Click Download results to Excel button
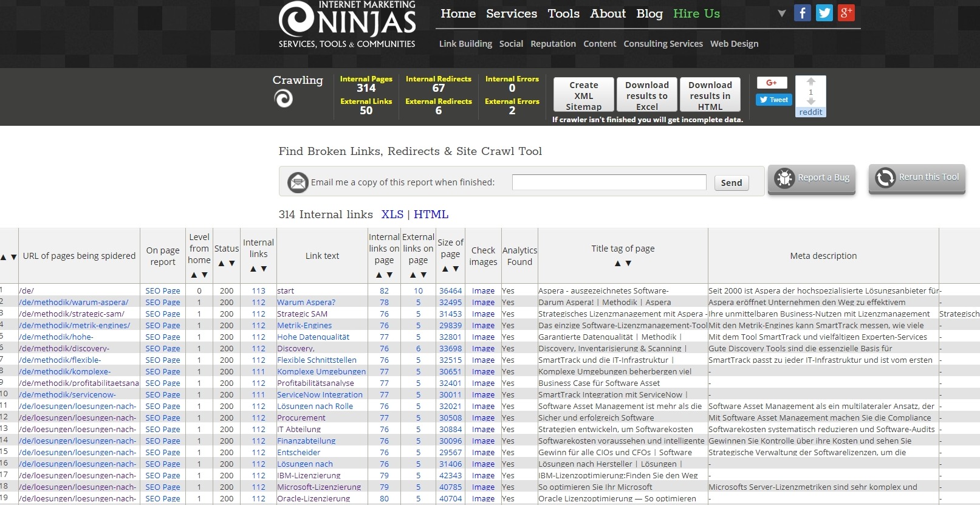This screenshot has width=980, height=505. [647, 95]
